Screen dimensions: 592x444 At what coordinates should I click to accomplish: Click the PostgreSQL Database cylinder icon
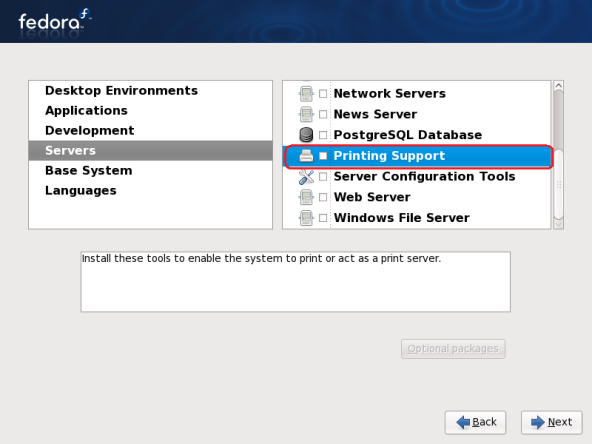click(x=306, y=135)
